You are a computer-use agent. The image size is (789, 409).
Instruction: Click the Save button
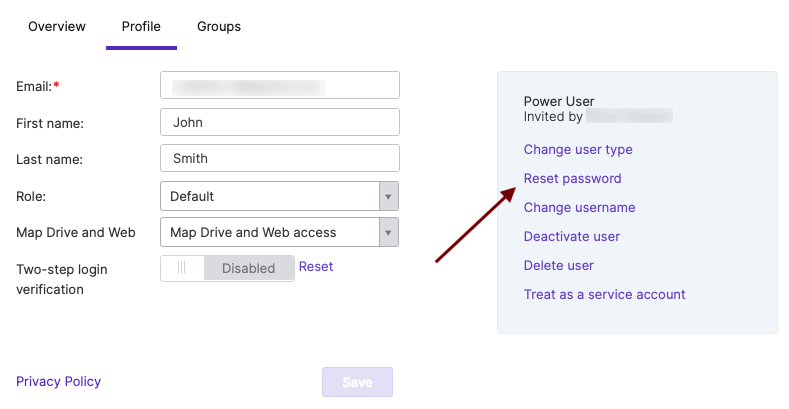pos(357,382)
